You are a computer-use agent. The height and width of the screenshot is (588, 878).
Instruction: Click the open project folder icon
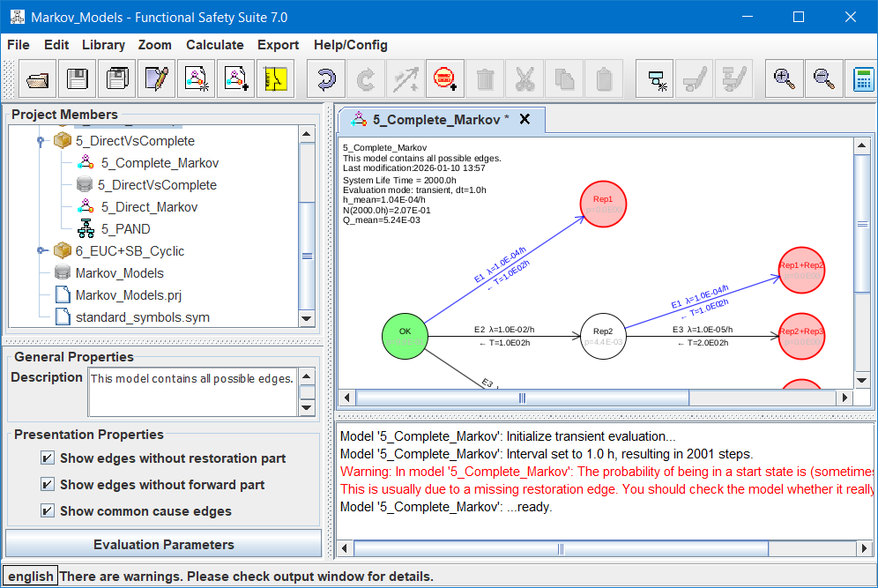37,79
